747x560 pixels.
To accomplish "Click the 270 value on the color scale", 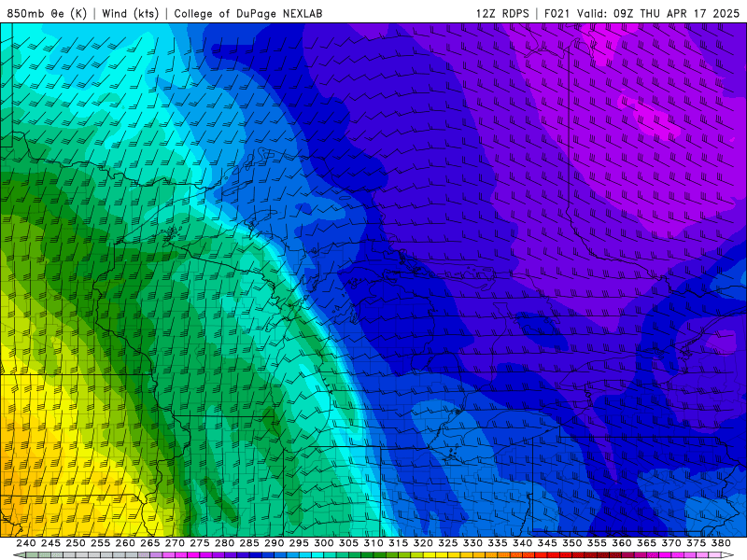I will tap(175, 543).
